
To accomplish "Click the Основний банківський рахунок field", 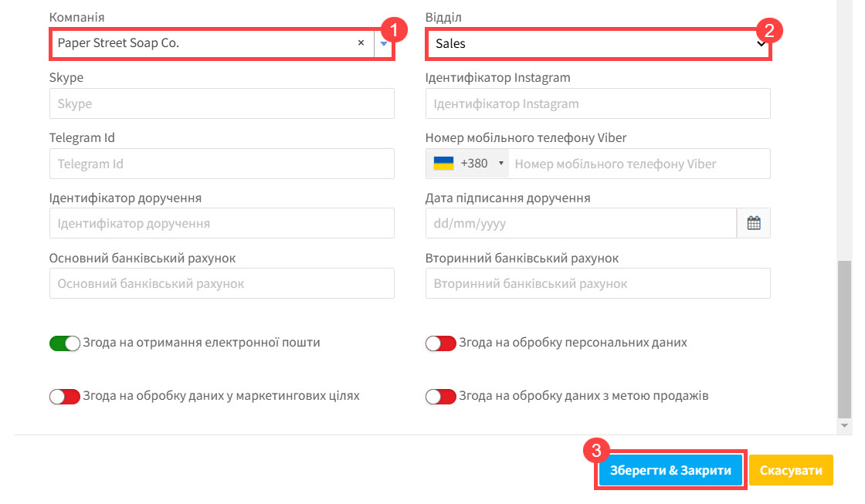I will click(222, 283).
